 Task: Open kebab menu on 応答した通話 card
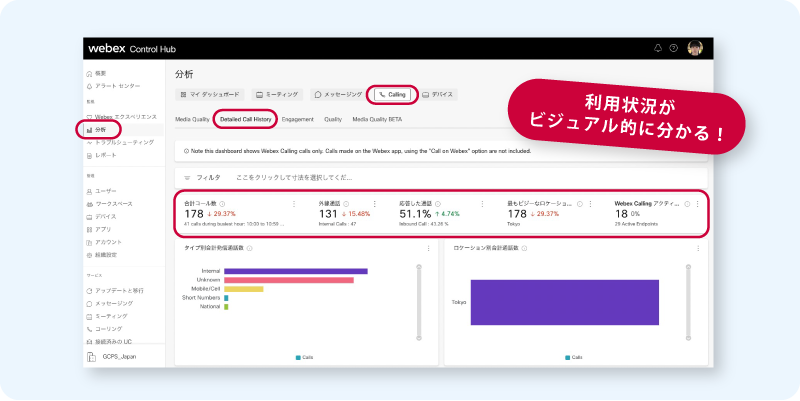[482, 204]
